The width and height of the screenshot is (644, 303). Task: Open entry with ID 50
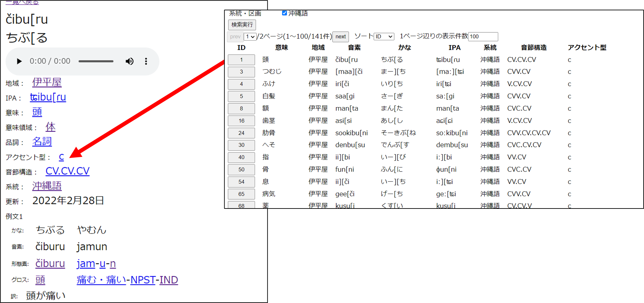click(241, 170)
